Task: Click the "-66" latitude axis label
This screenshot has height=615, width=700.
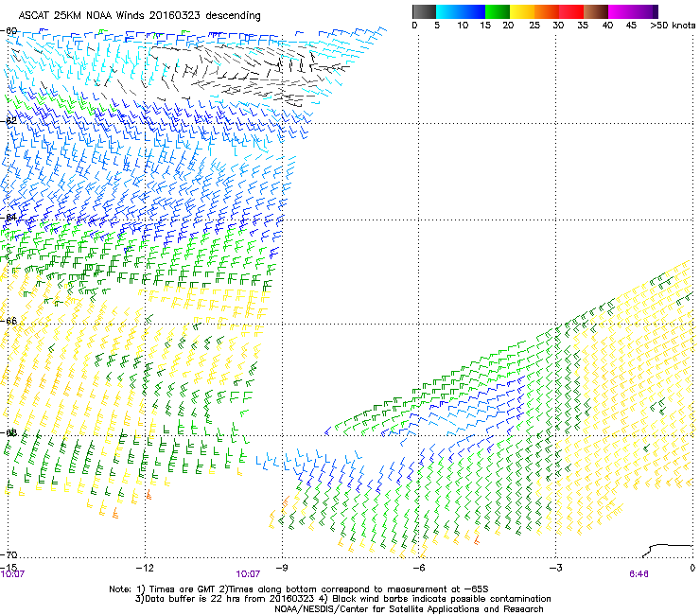Action: pos(9,321)
